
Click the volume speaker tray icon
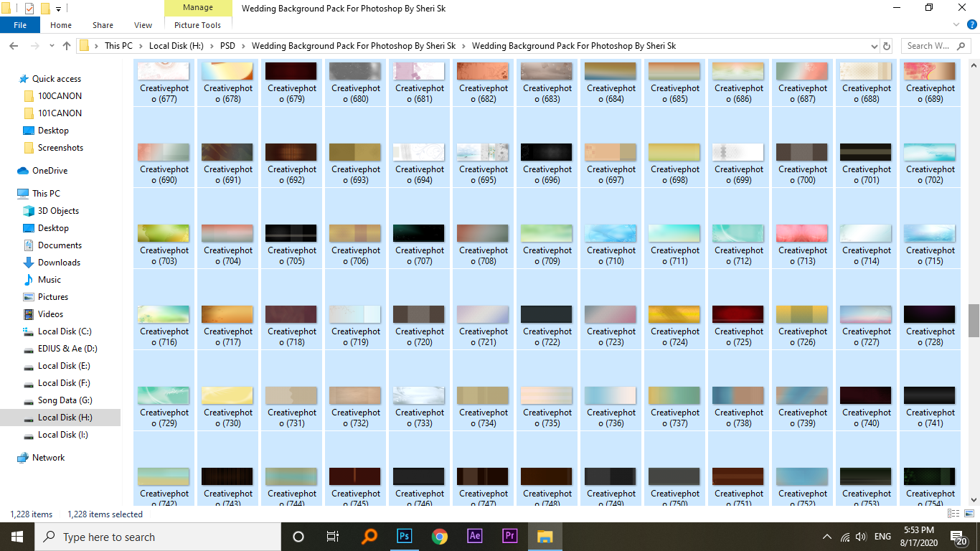[x=861, y=537]
